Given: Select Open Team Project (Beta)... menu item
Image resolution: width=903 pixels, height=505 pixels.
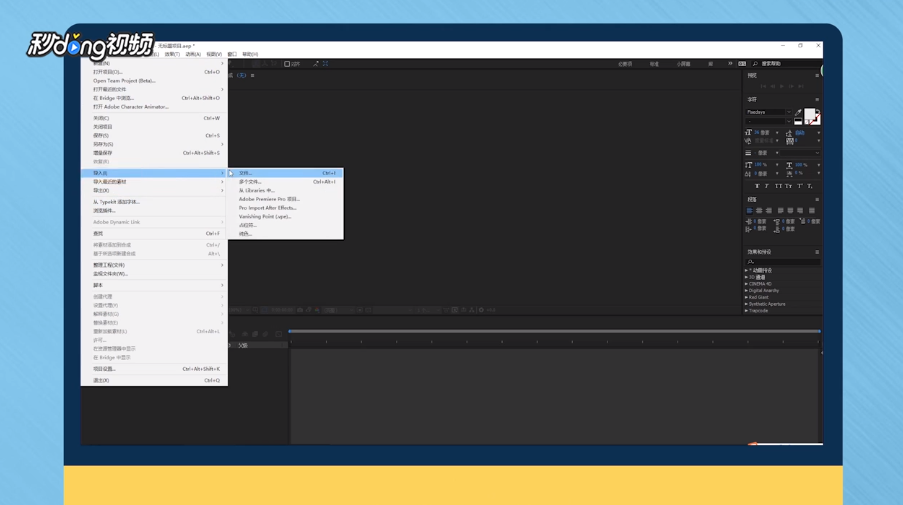Looking at the screenshot, I should tap(154, 81).
